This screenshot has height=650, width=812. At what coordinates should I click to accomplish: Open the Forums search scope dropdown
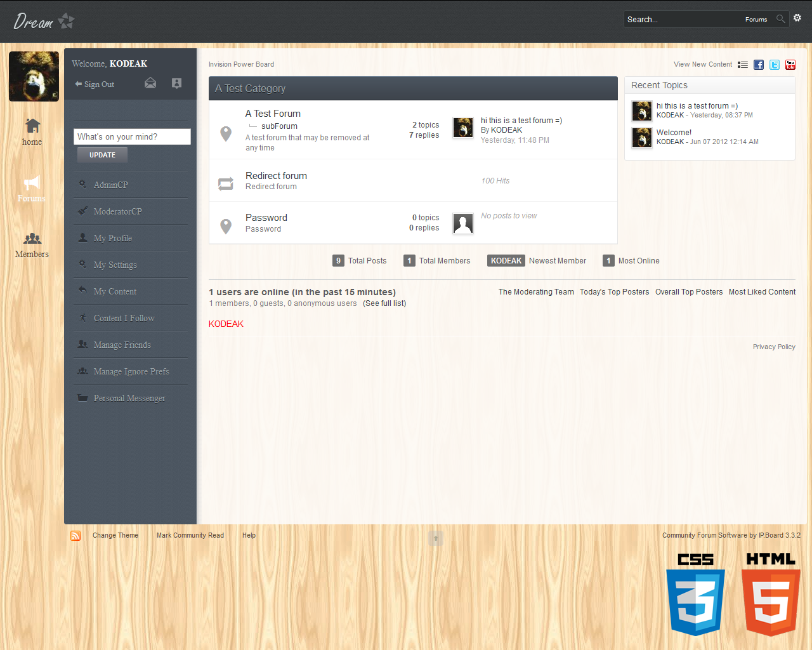click(x=756, y=20)
